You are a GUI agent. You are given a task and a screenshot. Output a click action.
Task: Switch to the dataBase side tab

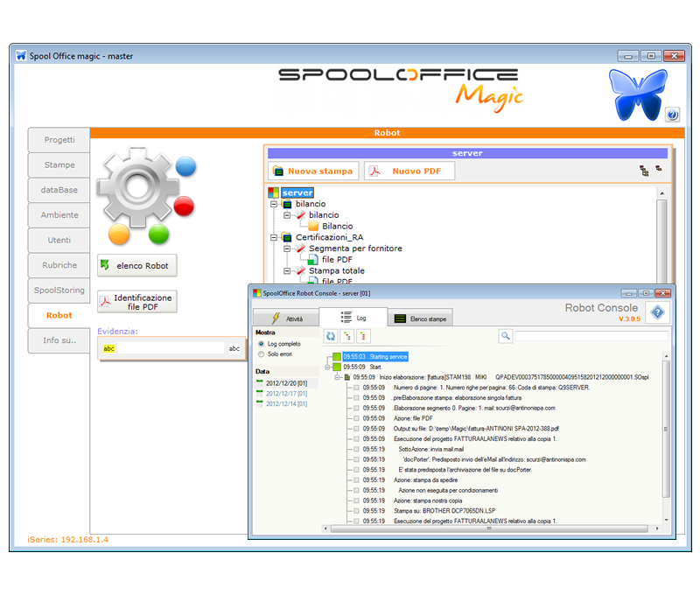click(59, 190)
